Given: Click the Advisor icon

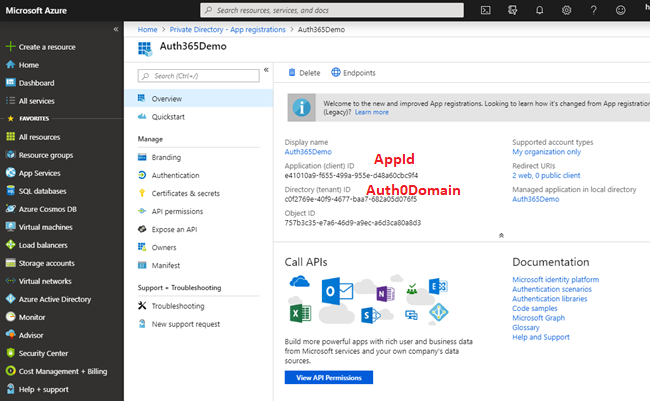Looking at the screenshot, I should 10,335.
